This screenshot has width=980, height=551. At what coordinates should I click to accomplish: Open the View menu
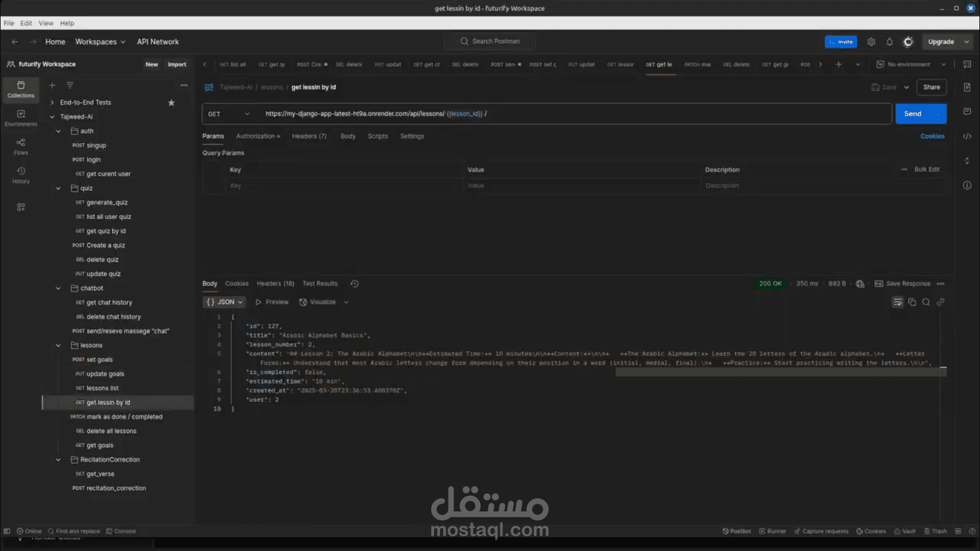click(x=46, y=23)
